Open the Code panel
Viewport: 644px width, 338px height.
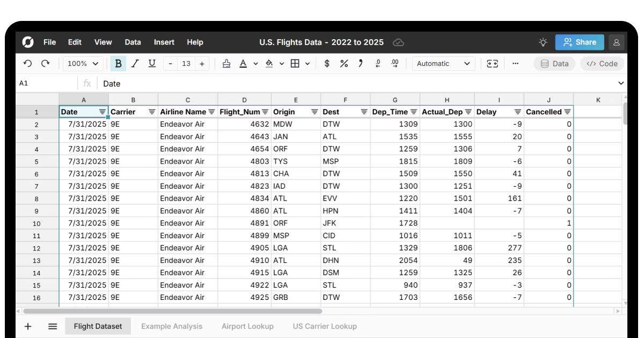(602, 63)
